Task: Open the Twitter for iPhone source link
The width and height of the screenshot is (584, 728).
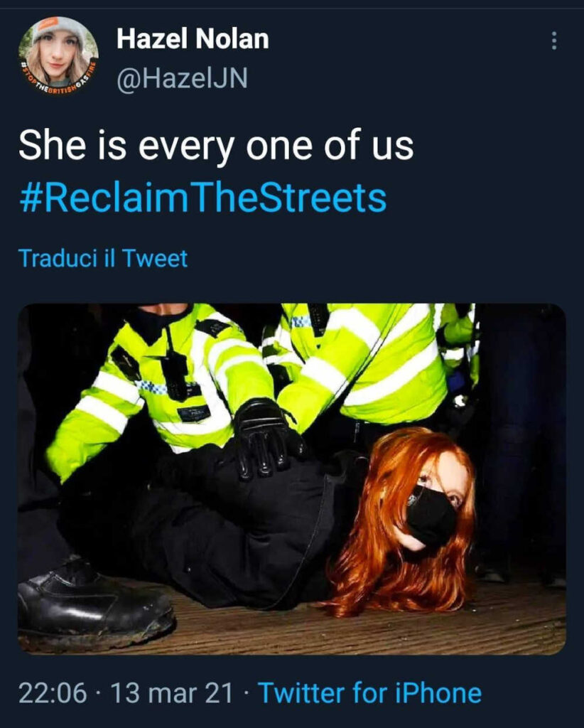Action: (x=369, y=693)
